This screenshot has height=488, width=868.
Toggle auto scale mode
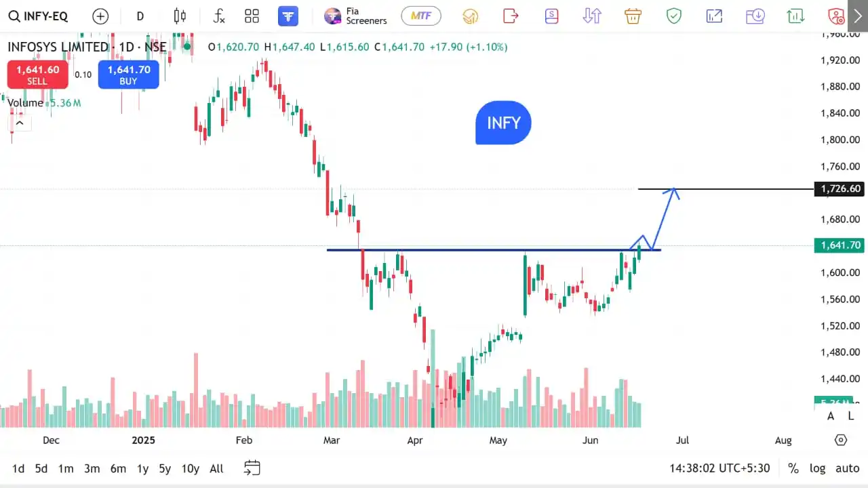tap(847, 468)
